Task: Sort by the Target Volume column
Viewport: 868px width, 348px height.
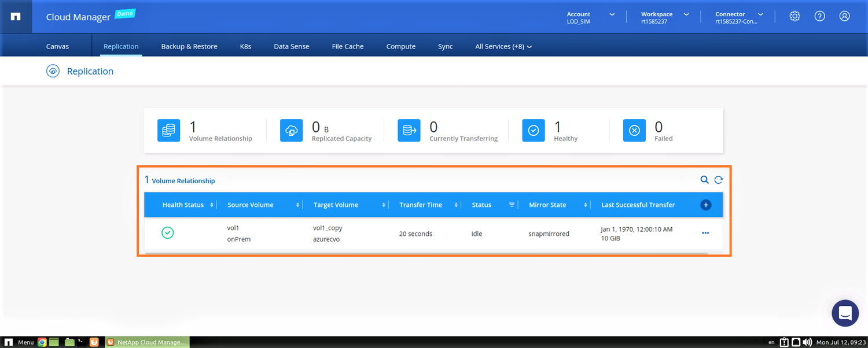Action: [384, 205]
